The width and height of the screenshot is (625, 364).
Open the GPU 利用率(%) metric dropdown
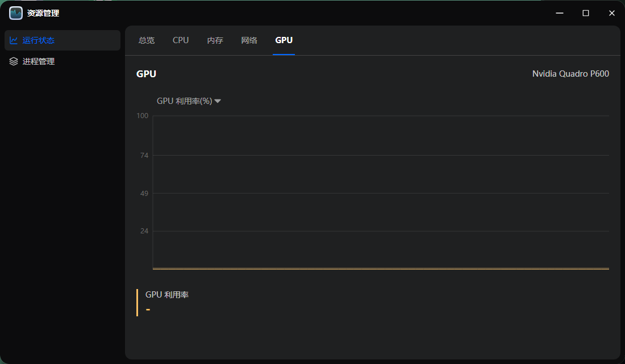tap(189, 101)
